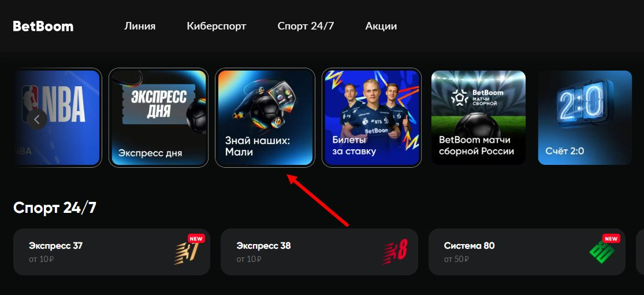Click the green Система 80 icon
Image resolution: width=644 pixels, height=295 pixels.
coord(602,252)
